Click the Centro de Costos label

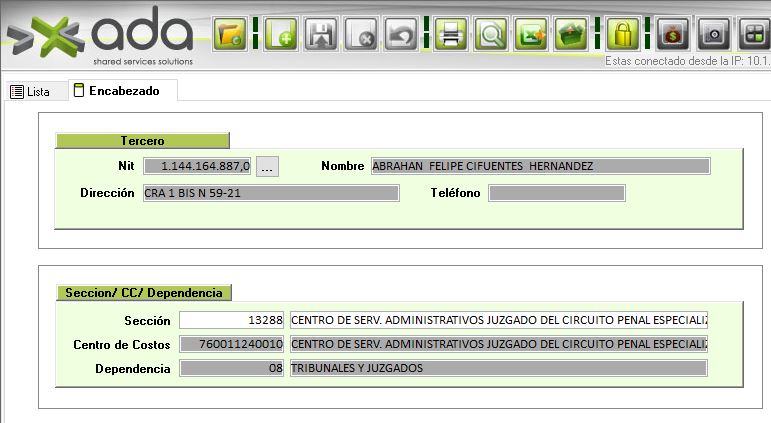[121, 344]
